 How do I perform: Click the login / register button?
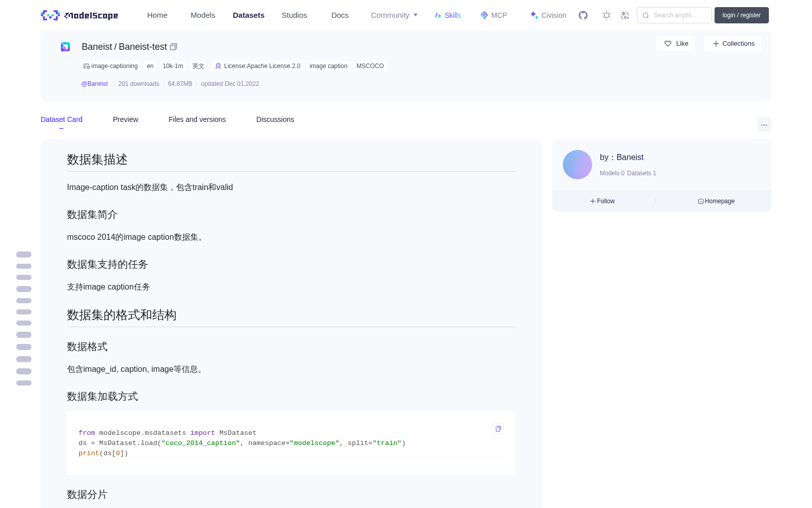[x=741, y=15]
